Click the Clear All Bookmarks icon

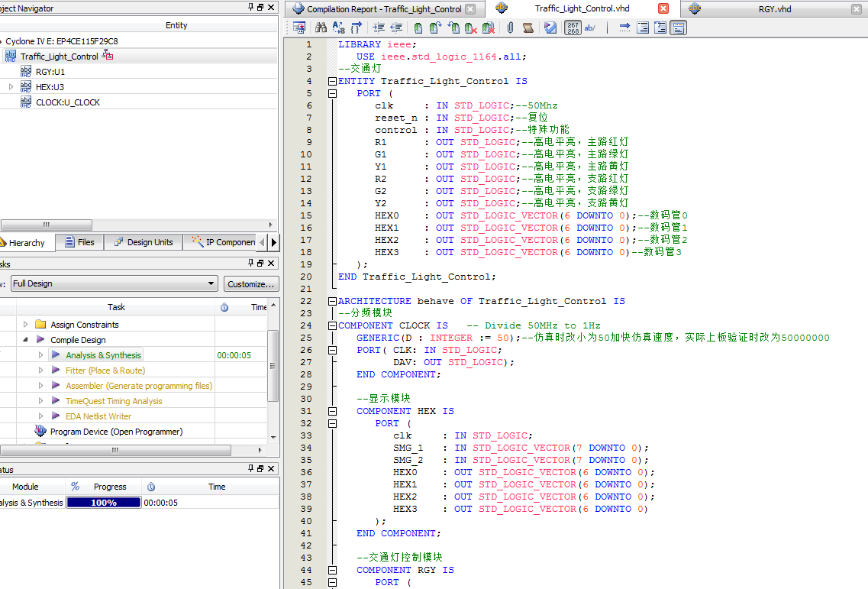pyautogui.click(x=489, y=28)
